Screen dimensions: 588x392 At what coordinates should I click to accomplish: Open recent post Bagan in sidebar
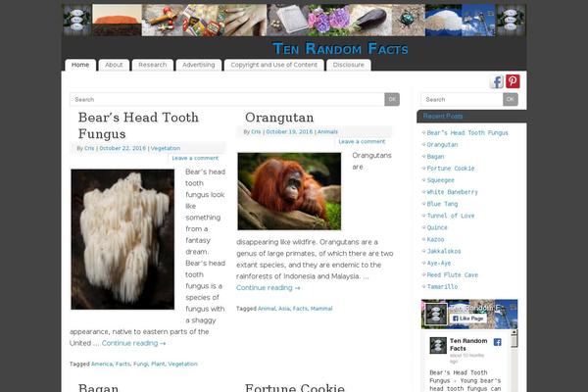(x=435, y=157)
